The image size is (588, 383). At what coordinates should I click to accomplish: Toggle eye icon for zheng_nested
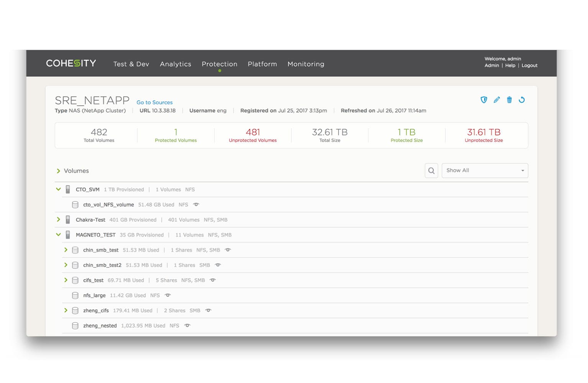tap(187, 326)
